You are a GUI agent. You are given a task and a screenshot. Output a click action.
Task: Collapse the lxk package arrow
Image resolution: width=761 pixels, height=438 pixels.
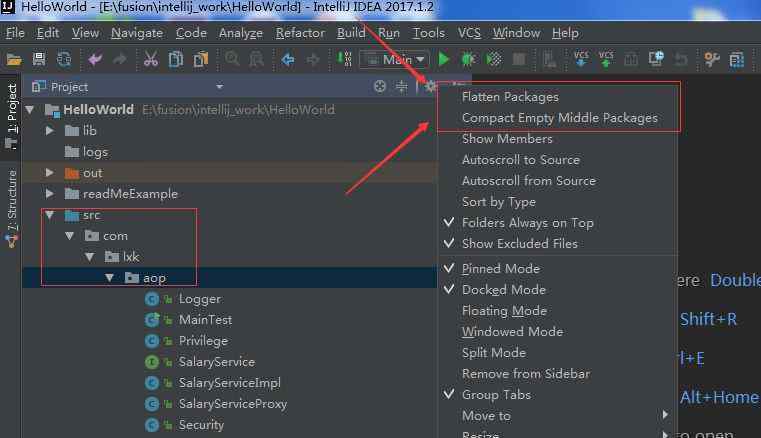pyautogui.click(x=89, y=257)
